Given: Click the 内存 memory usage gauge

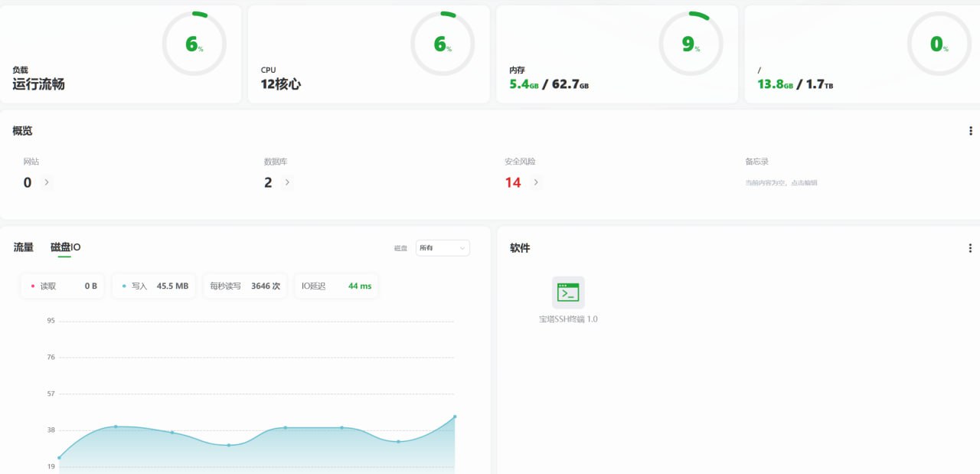Looking at the screenshot, I should click(691, 44).
